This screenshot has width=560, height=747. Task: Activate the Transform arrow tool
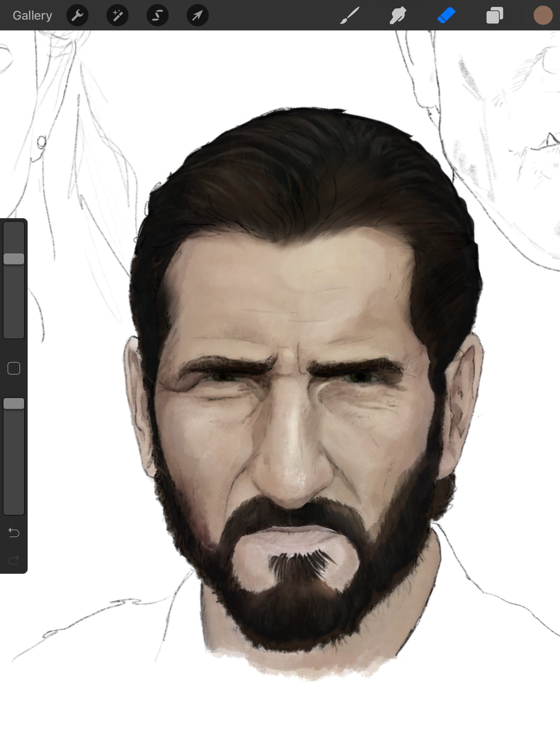pos(197,15)
